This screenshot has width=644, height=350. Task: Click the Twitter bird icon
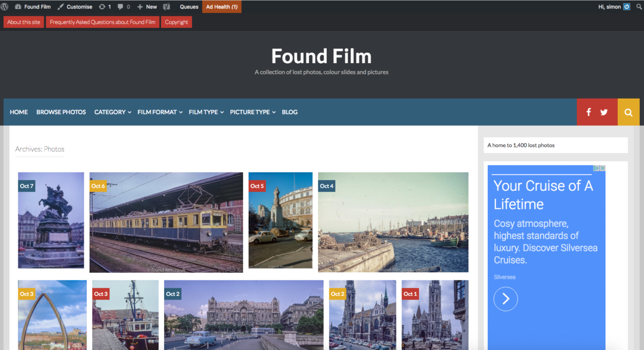(604, 112)
